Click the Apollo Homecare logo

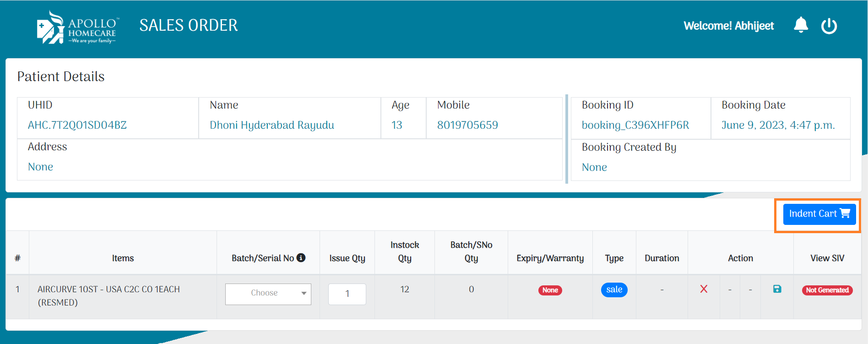coord(77,27)
